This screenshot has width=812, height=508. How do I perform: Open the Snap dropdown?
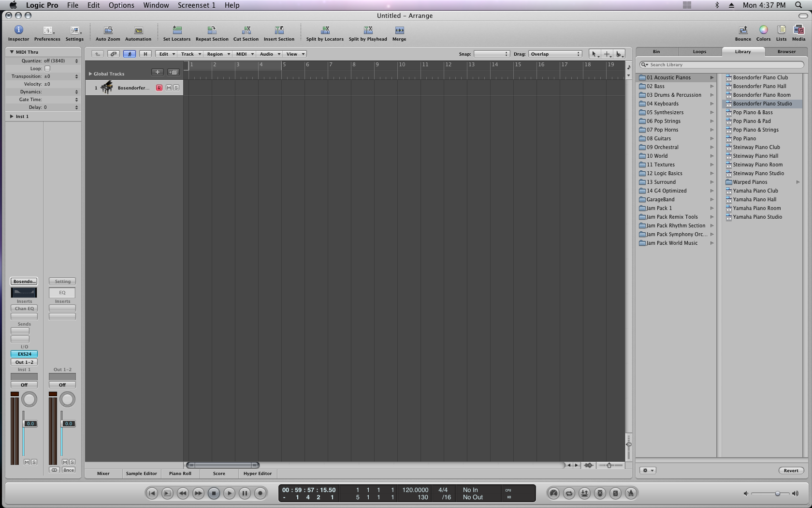(x=492, y=54)
